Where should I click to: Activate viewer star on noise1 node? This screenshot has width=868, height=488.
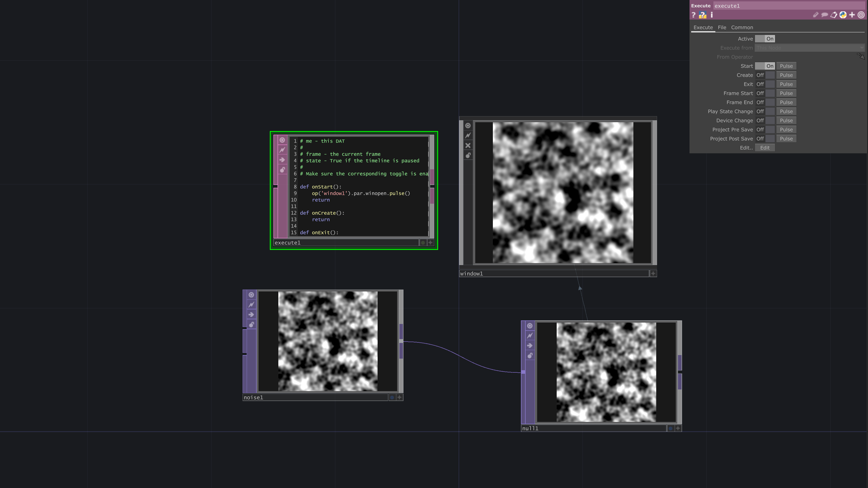coord(399,397)
